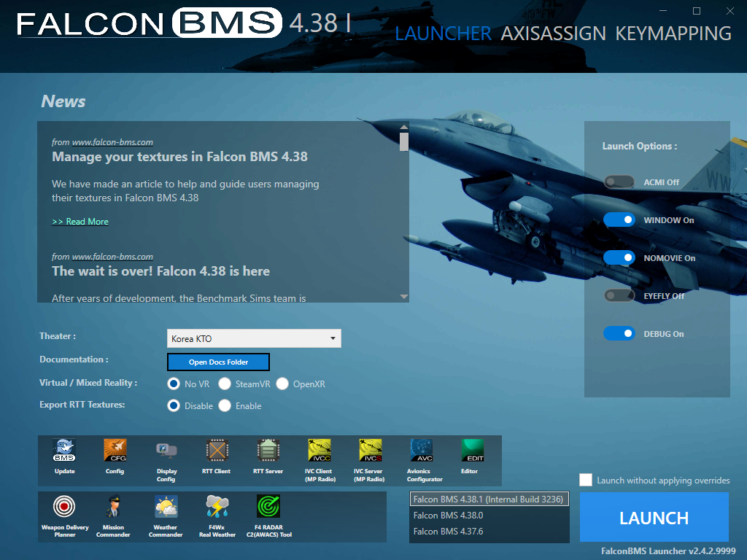Maximize the launcher window
The image size is (747, 560).
[x=697, y=10]
